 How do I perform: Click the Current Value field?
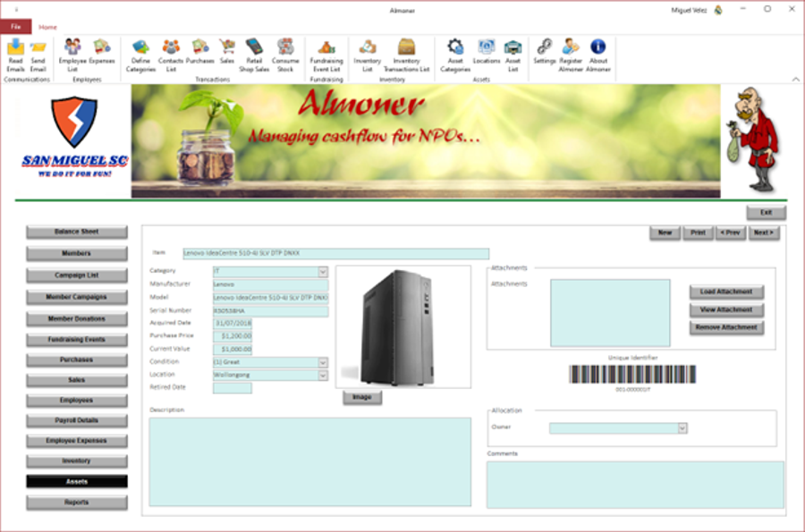click(x=233, y=350)
